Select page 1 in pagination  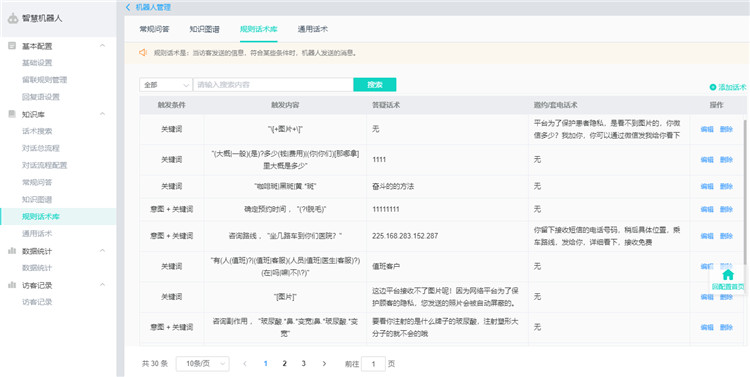pos(265,364)
